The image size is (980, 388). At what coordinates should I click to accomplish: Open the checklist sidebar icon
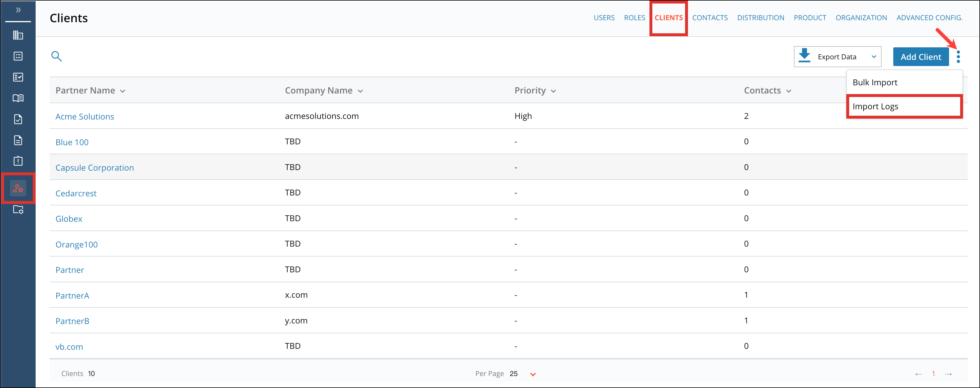click(18, 77)
